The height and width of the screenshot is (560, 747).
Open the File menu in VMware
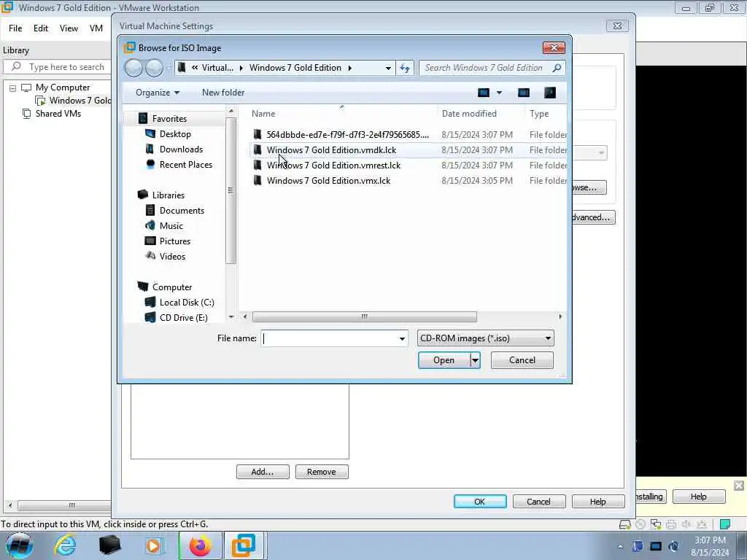pyautogui.click(x=15, y=28)
